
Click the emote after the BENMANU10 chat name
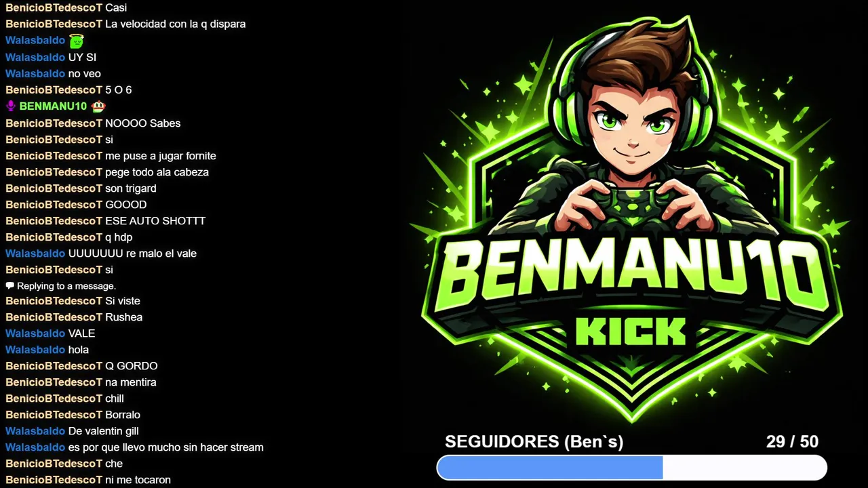98,106
